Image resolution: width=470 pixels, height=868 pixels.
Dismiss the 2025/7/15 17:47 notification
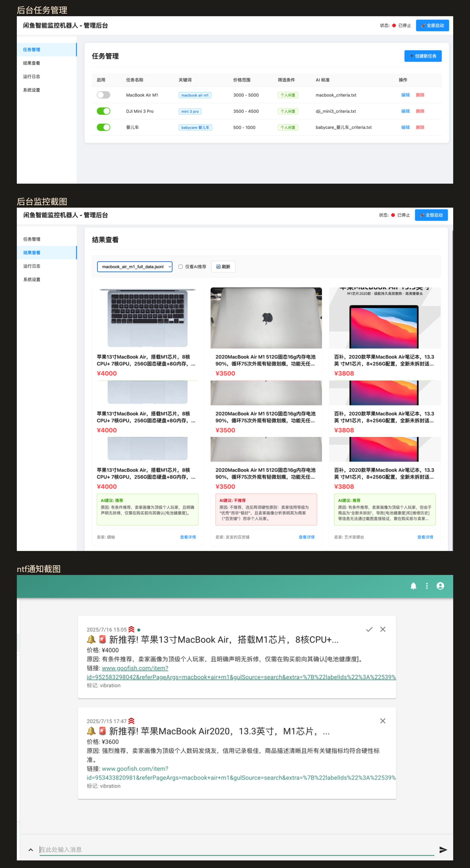383,721
